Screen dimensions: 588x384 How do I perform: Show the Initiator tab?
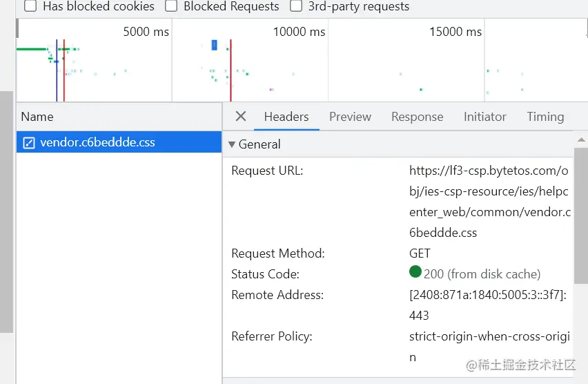click(485, 117)
